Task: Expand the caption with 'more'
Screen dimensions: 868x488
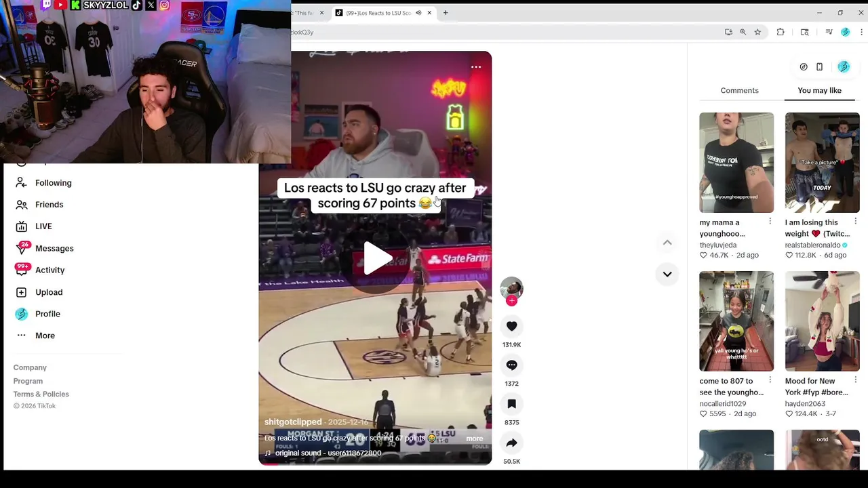Action: point(475,439)
